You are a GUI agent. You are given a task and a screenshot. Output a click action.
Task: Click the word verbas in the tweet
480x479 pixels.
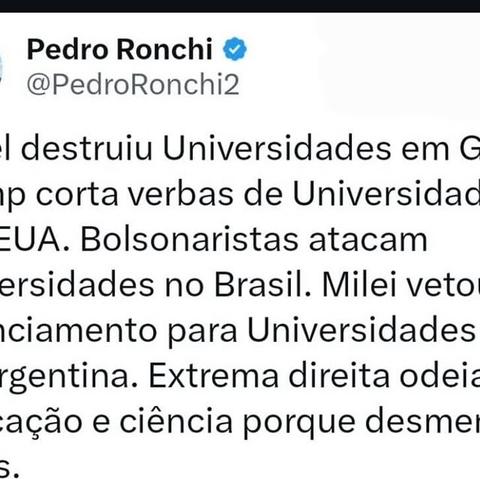[x=181, y=195]
